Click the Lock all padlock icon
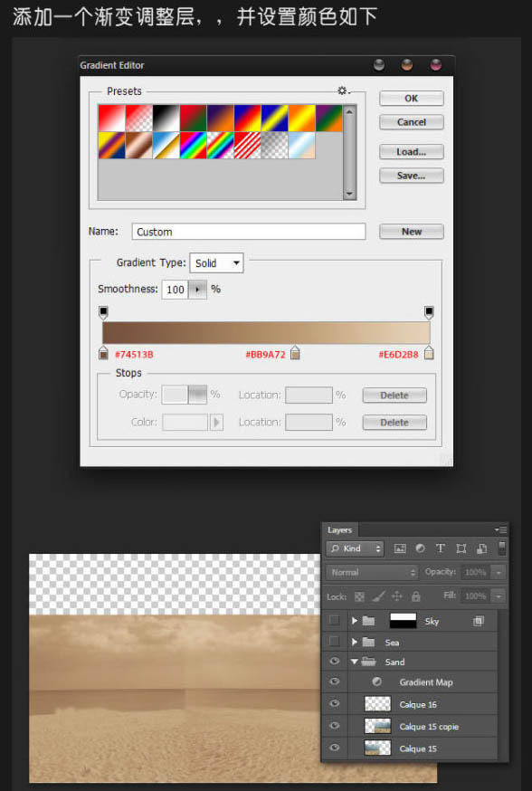Image resolution: width=532 pixels, height=791 pixels. click(x=415, y=596)
